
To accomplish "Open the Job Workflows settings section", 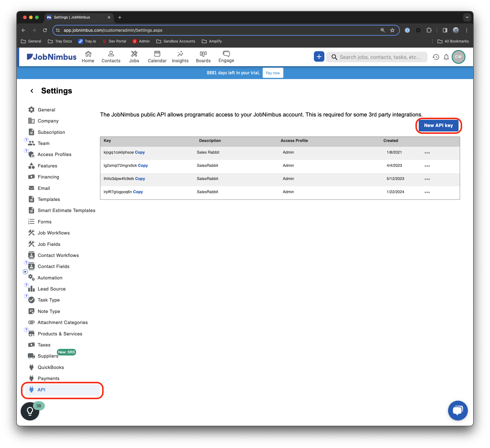I will [54, 233].
